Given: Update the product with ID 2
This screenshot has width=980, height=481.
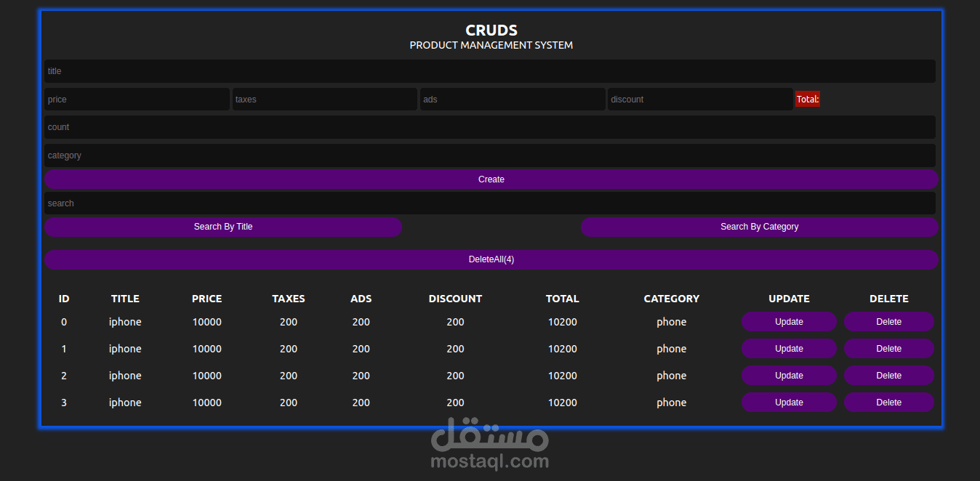Looking at the screenshot, I should (x=789, y=375).
